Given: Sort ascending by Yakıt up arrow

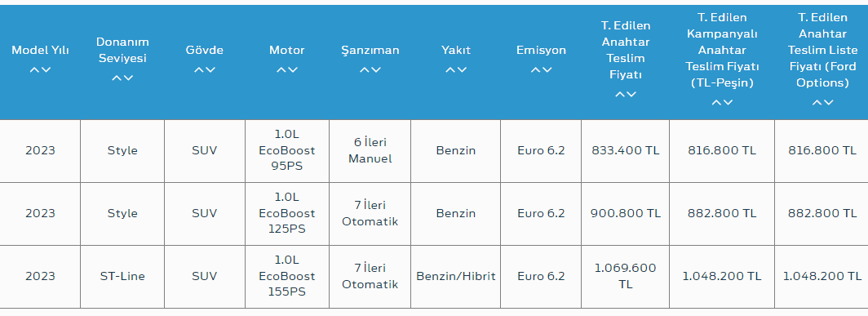Looking at the screenshot, I should (x=450, y=70).
